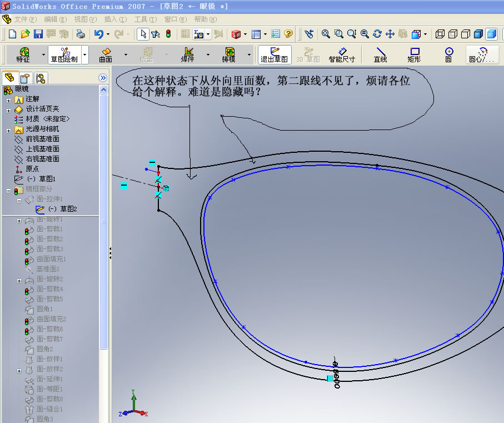Undo the last action
The image size is (504, 423).
(99, 34)
